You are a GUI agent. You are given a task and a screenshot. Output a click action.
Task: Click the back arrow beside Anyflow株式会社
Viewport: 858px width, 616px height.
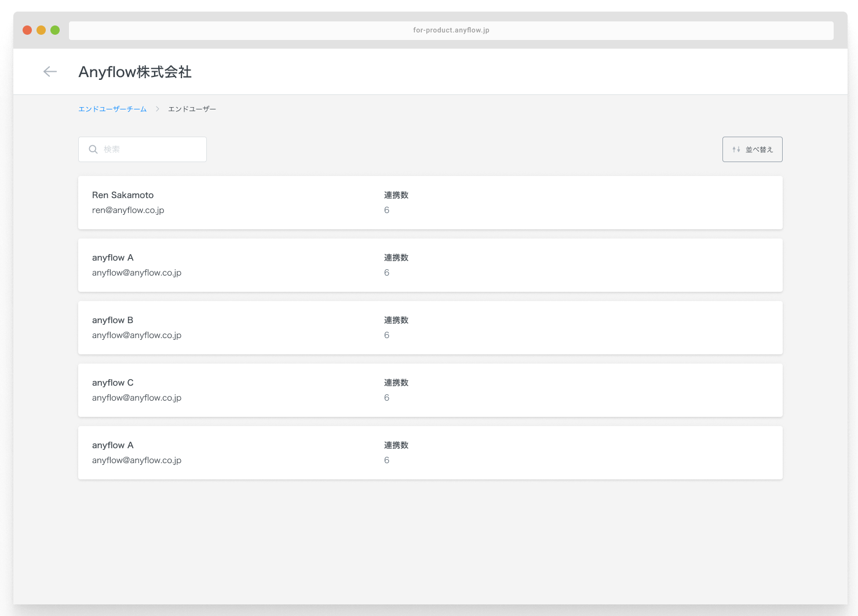tap(50, 71)
